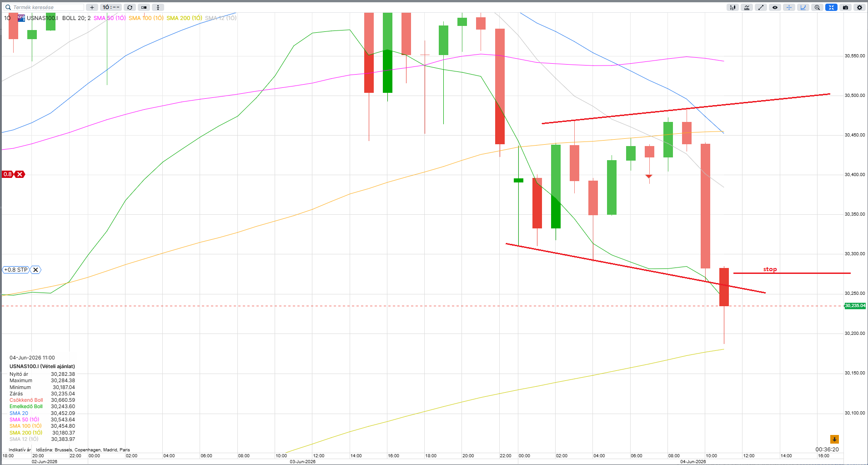Open the vertical split options button

click(x=158, y=7)
